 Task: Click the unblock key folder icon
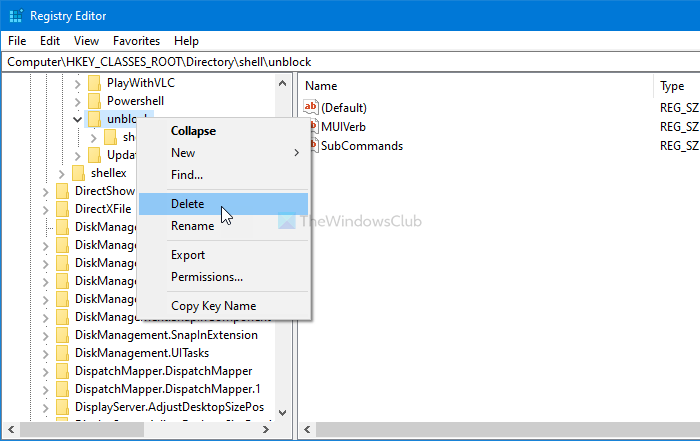tap(94, 119)
